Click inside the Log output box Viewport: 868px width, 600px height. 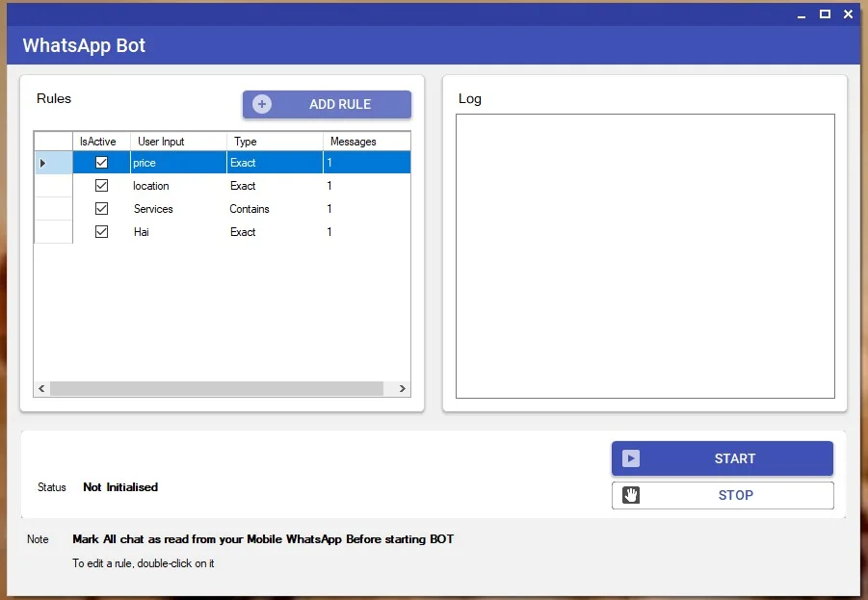point(644,255)
